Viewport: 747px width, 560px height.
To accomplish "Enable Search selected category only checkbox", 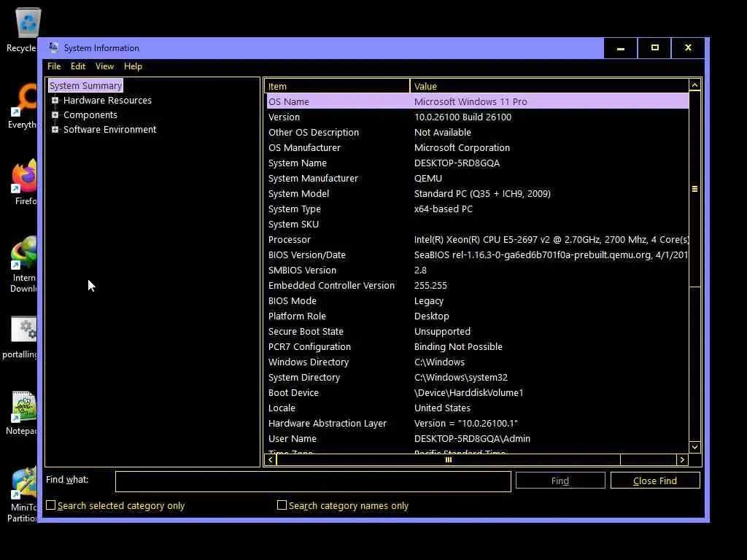I will pyautogui.click(x=51, y=505).
